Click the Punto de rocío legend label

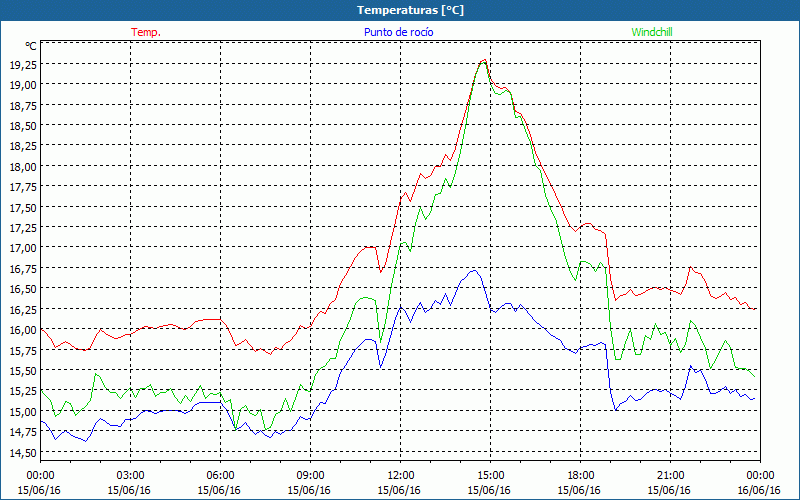[398, 32]
